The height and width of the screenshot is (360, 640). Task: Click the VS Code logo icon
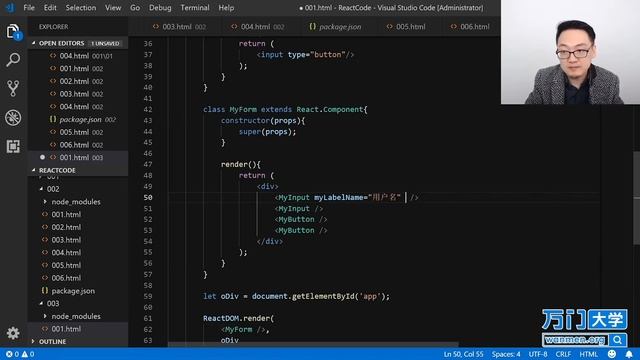tap(10, 7)
